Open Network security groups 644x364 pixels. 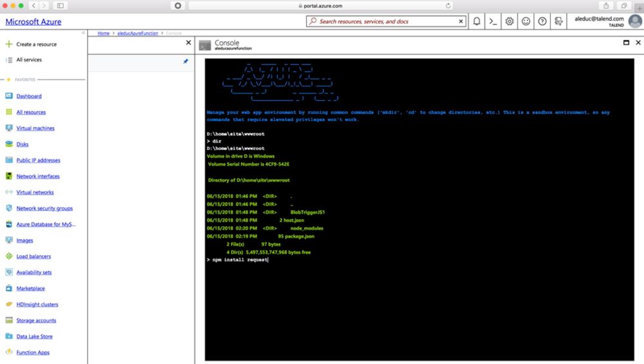[x=44, y=208]
